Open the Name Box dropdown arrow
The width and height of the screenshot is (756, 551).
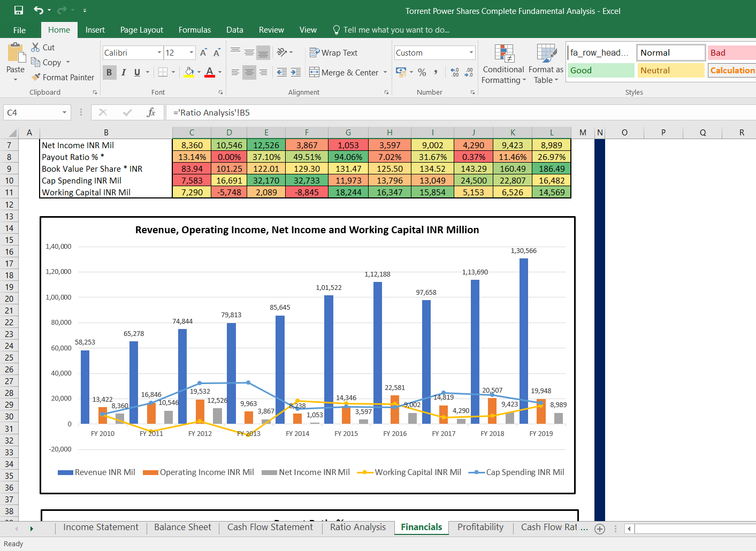[x=64, y=112]
